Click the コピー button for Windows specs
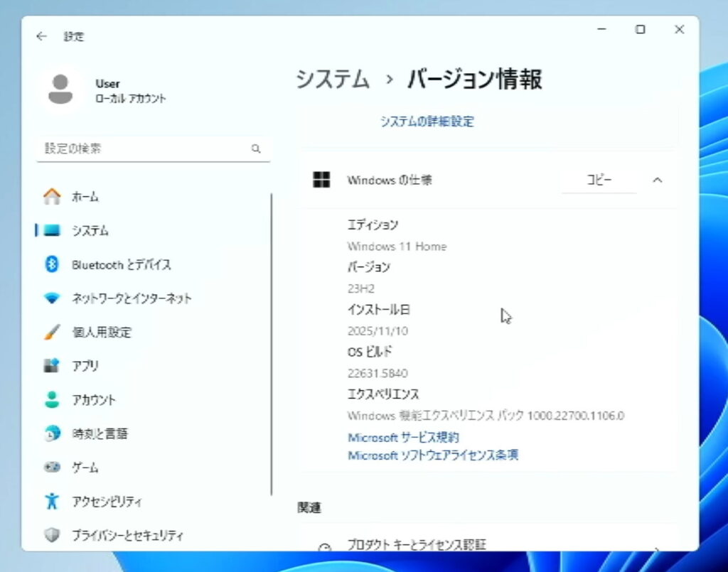 click(x=599, y=180)
